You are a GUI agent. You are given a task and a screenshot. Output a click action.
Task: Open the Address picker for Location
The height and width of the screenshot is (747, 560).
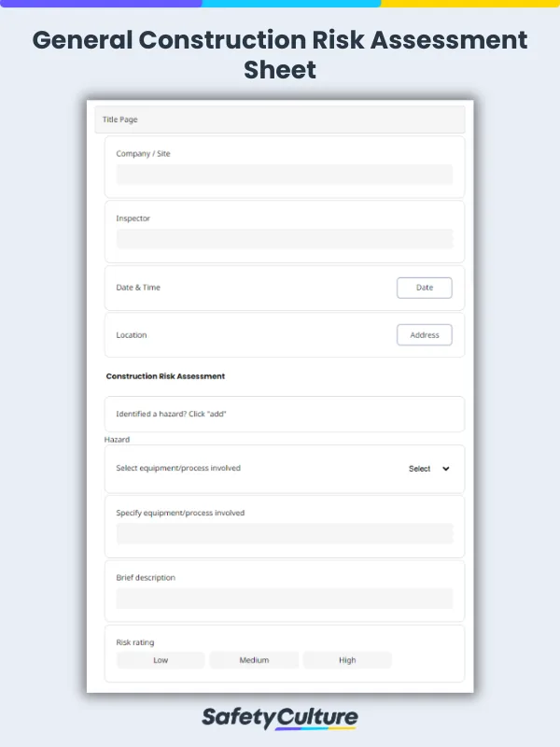coord(425,334)
